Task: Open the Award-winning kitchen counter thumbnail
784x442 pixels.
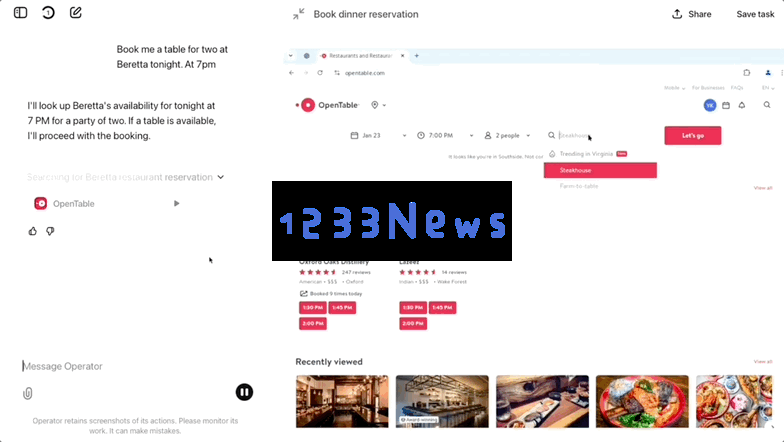Action: (x=442, y=402)
